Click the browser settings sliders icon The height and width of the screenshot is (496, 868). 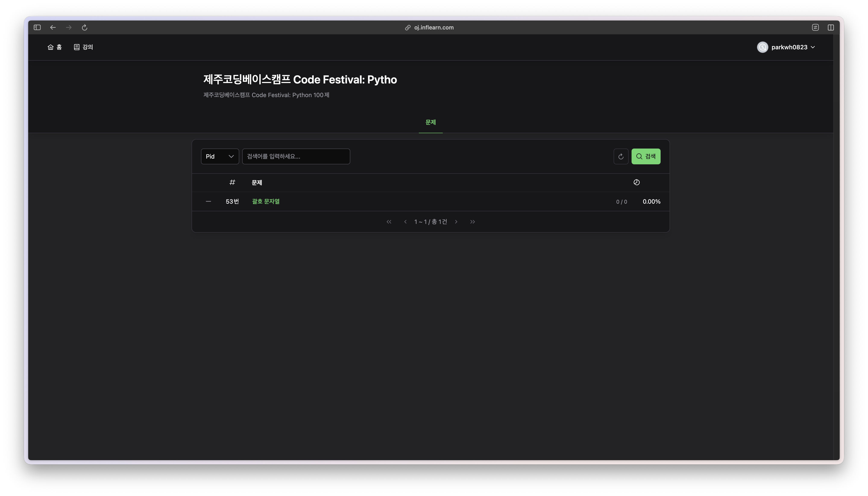point(815,28)
